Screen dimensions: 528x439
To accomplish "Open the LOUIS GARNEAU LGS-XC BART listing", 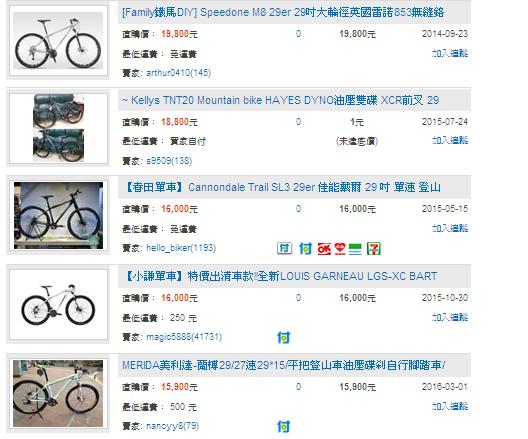I will [x=282, y=276].
